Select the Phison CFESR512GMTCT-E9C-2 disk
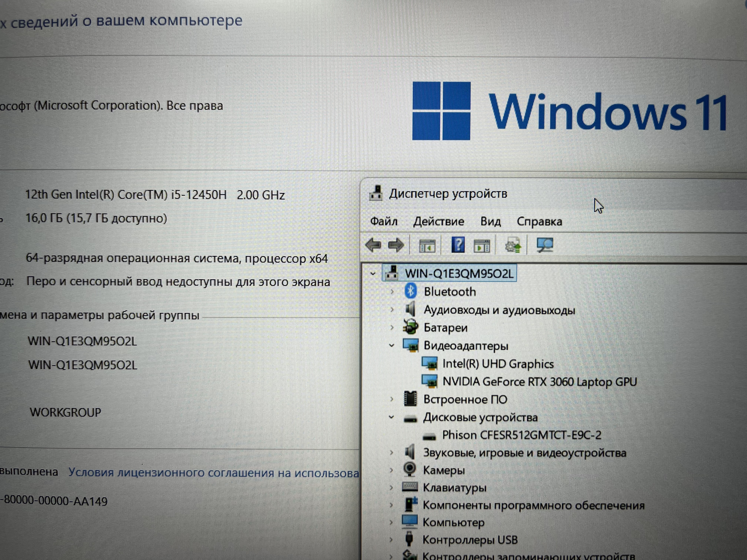 pos(521,435)
